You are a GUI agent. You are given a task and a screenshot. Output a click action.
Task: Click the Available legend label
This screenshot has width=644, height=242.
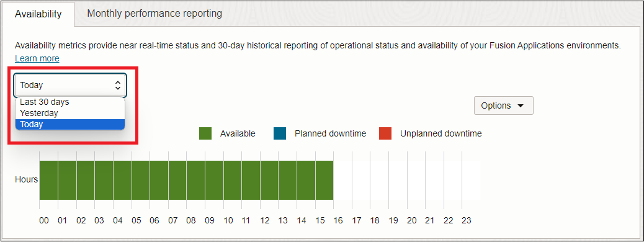click(238, 133)
